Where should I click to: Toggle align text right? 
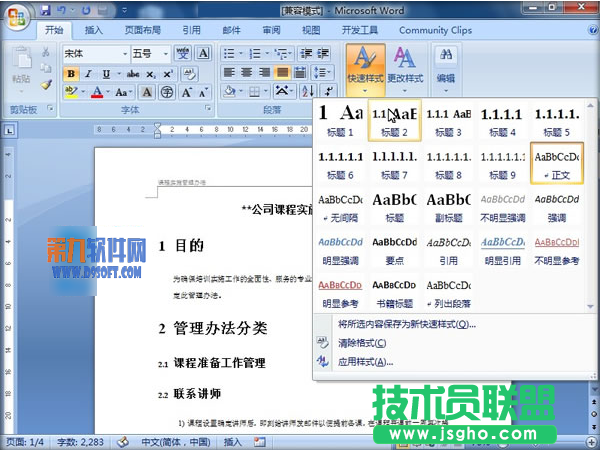[264, 72]
